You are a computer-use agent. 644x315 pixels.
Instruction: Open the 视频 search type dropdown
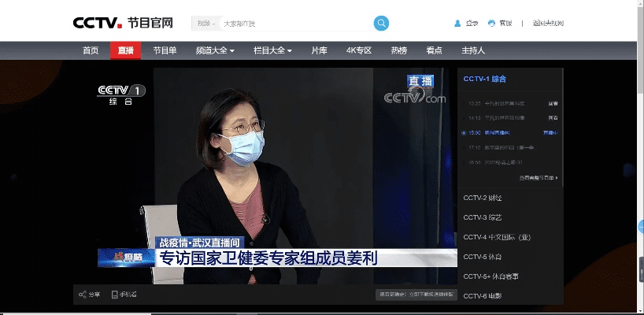pos(205,24)
